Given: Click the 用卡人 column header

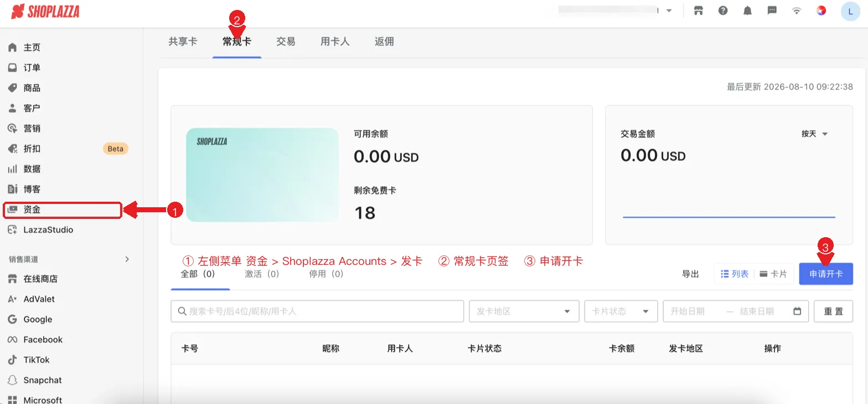Looking at the screenshot, I should (x=400, y=349).
